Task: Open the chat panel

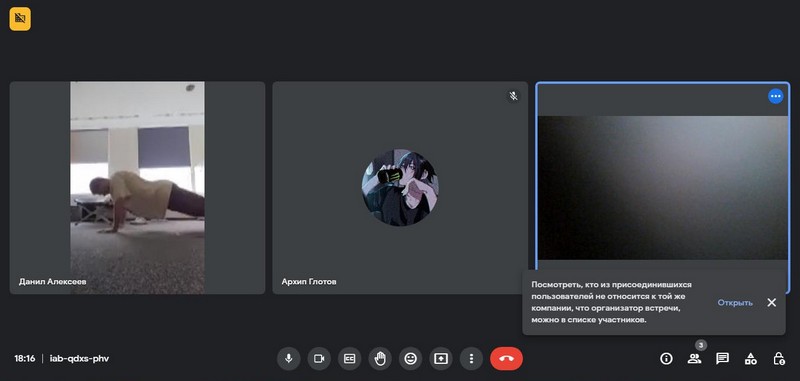Action: click(722, 359)
